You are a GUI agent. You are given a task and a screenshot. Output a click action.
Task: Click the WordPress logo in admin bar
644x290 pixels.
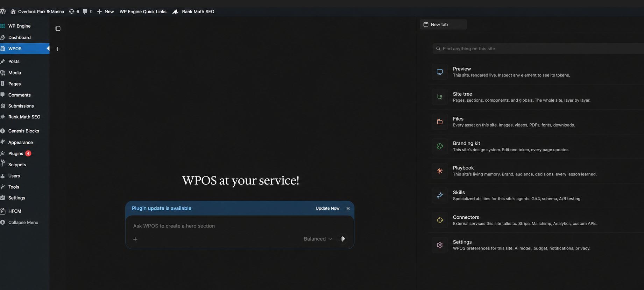pyautogui.click(x=3, y=12)
